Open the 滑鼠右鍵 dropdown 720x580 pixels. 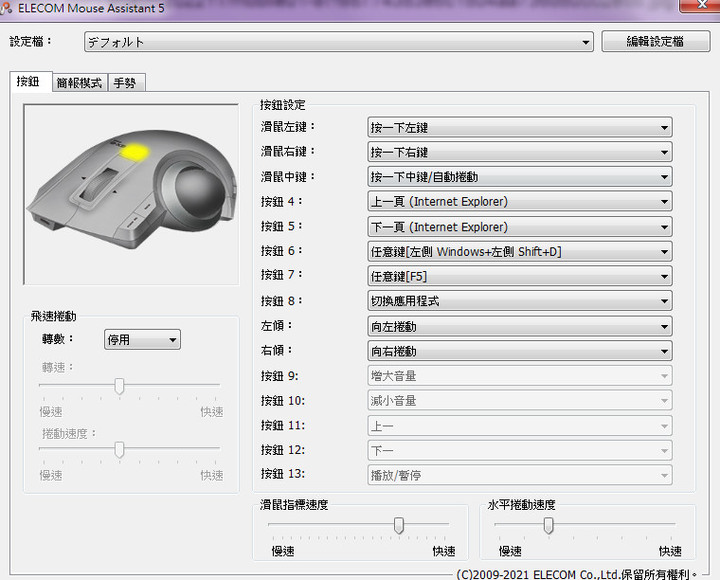[520, 152]
